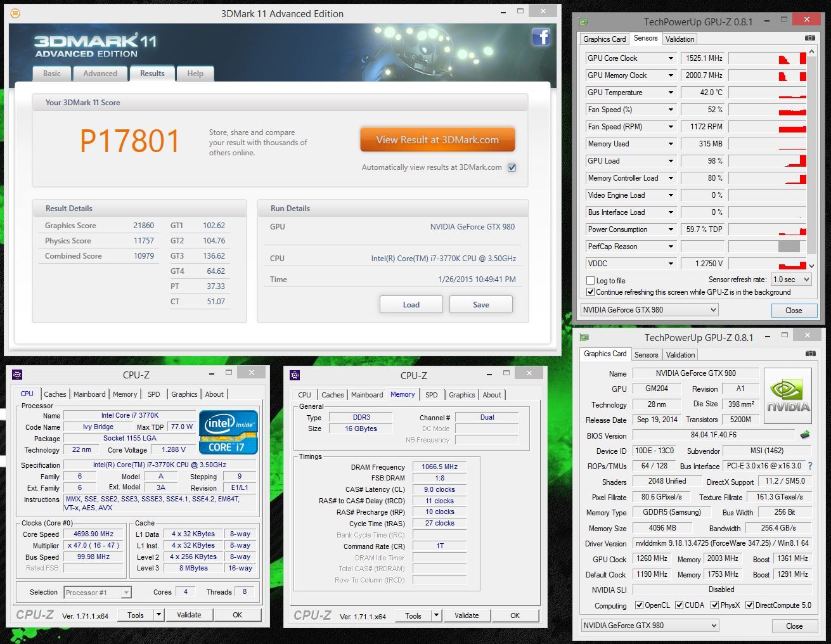The width and height of the screenshot is (831, 644).
Task: Open the SPD tab in CPU-Z Memory window
Action: pyautogui.click(x=432, y=395)
